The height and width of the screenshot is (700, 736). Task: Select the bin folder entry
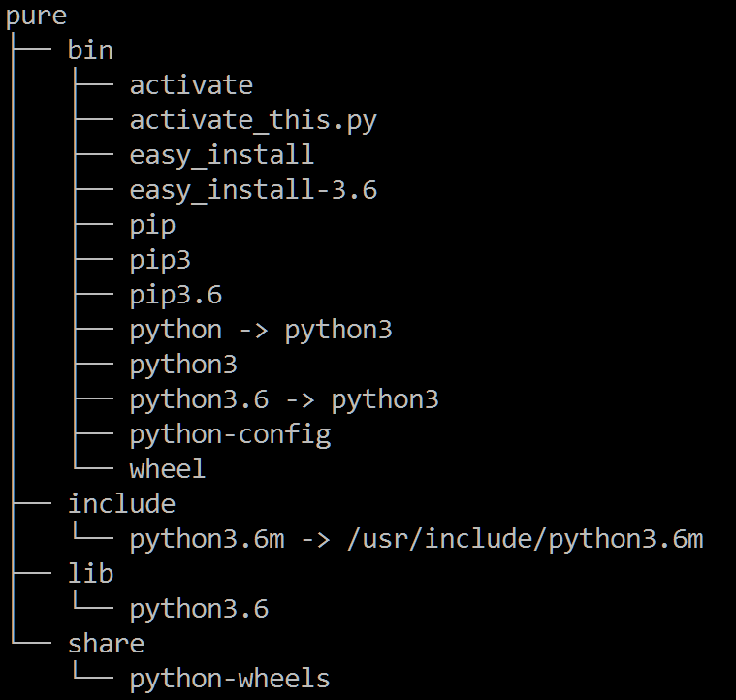(x=90, y=49)
